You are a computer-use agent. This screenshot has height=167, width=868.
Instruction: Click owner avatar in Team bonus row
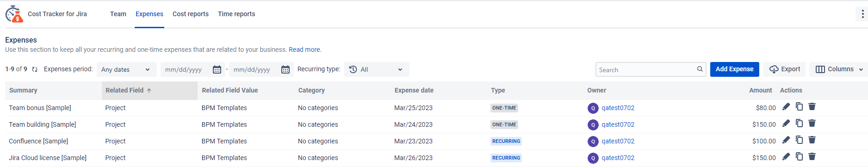click(593, 108)
